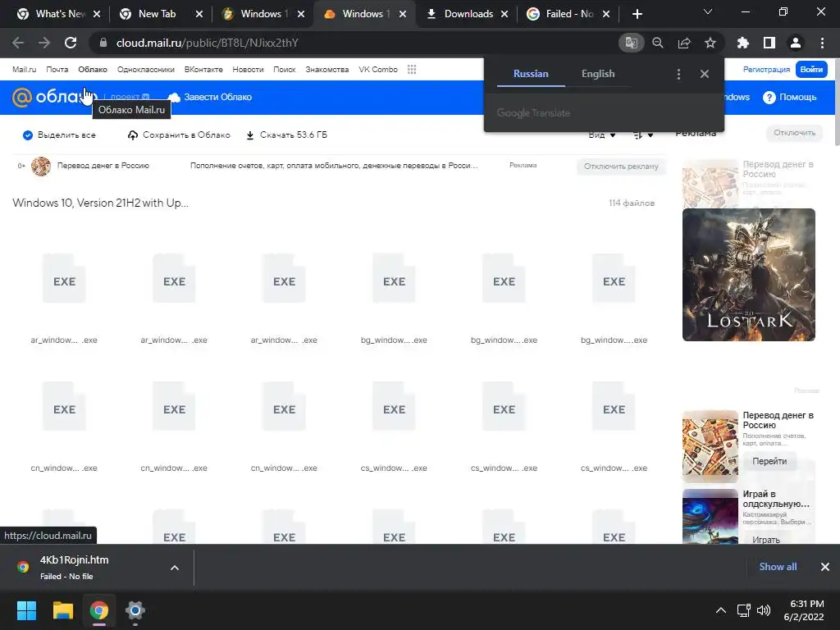Open the sort order dropdown
Viewport: 840px width, 630px height.
point(643,135)
